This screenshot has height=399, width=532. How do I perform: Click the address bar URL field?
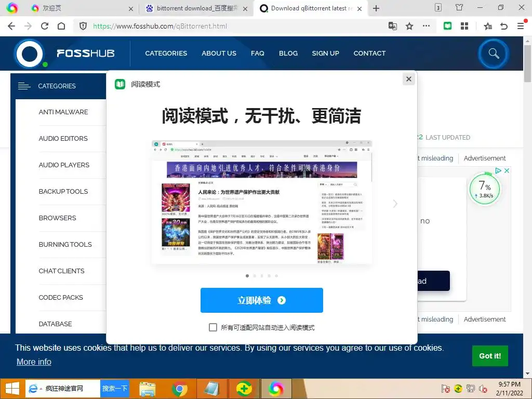(x=237, y=26)
